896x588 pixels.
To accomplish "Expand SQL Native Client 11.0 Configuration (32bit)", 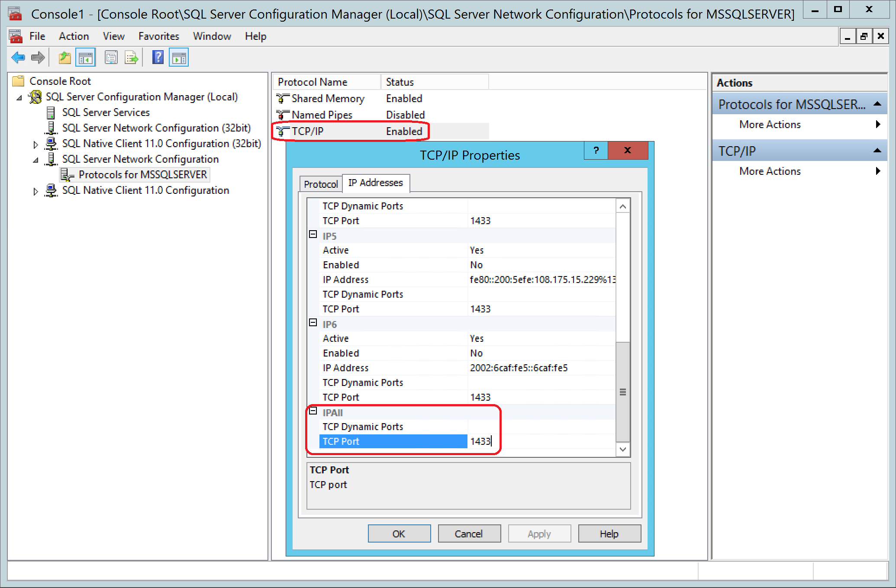I will point(36,144).
